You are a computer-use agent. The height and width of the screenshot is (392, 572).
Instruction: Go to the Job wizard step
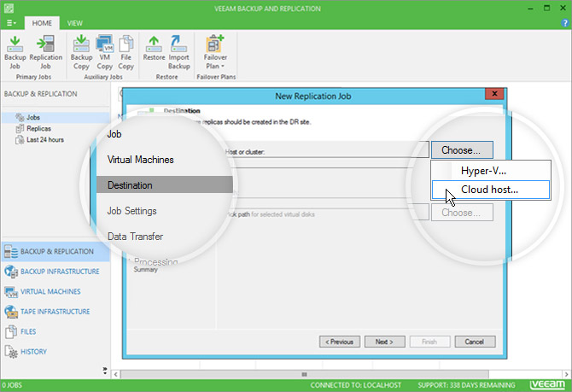tap(114, 134)
